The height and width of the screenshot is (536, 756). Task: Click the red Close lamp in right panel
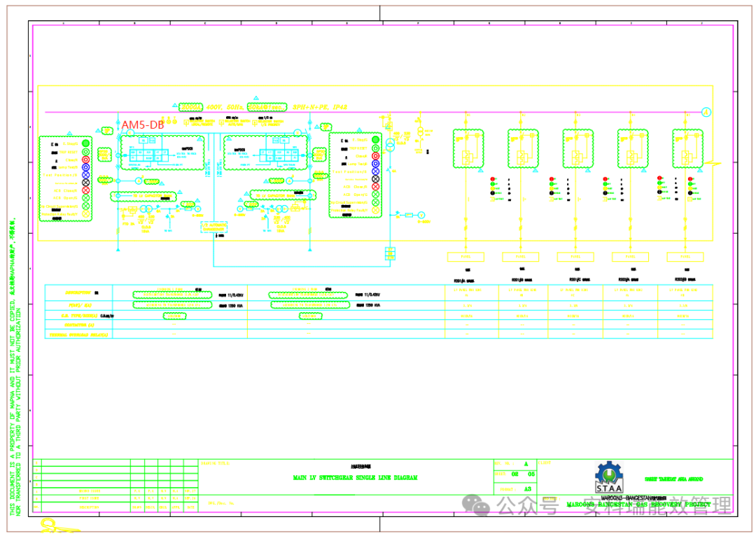(x=376, y=155)
